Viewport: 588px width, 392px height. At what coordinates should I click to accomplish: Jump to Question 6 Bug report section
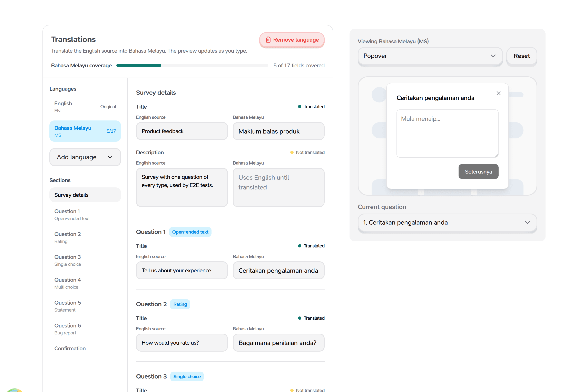coord(85,329)
